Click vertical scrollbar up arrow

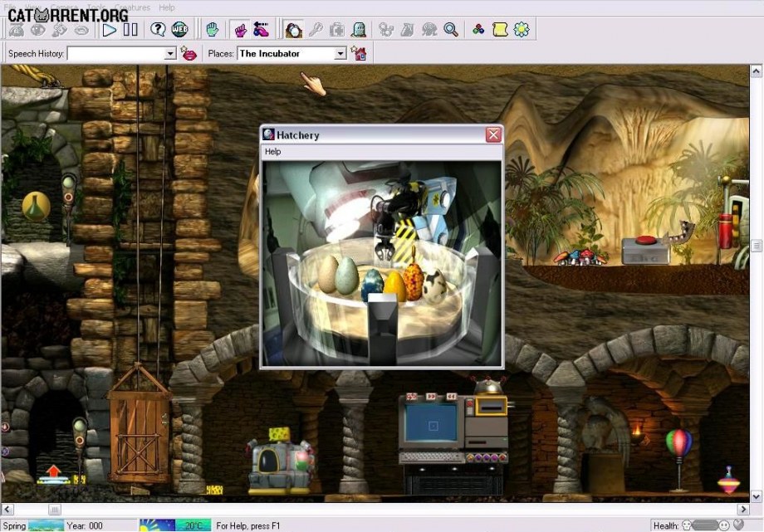[x=756, y=71]
